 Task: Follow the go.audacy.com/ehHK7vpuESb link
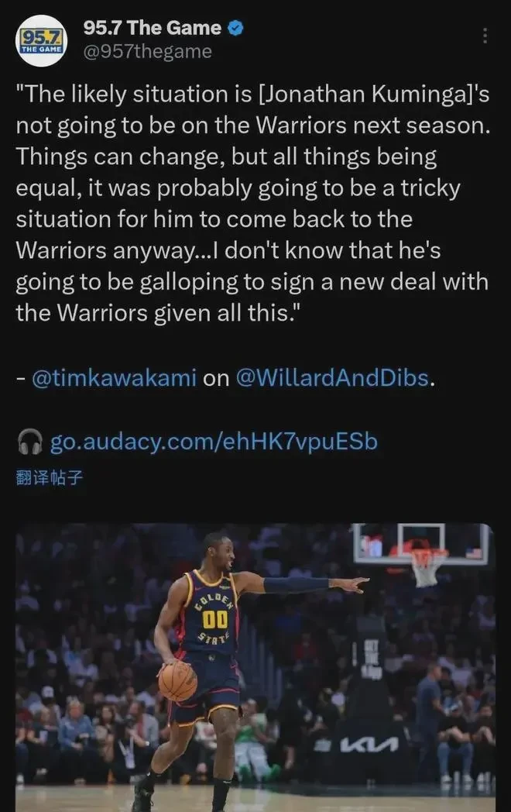point(214,442)
